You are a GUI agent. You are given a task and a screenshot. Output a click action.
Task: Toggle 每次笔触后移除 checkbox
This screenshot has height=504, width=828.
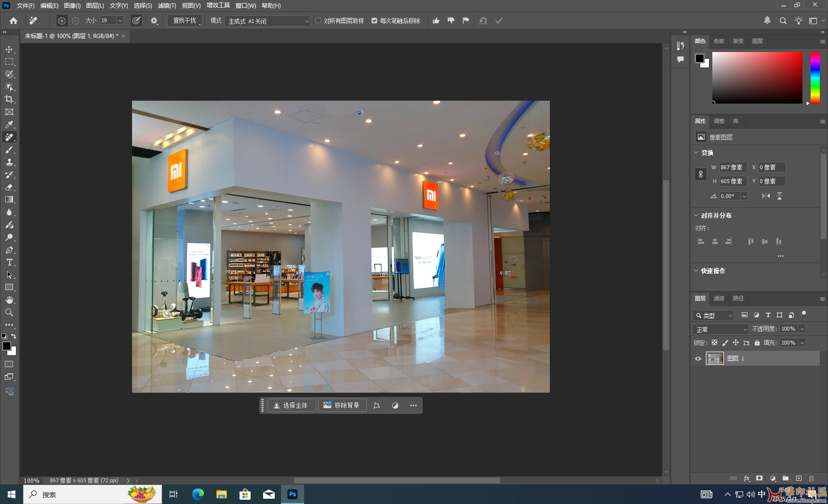click(374, 21)
